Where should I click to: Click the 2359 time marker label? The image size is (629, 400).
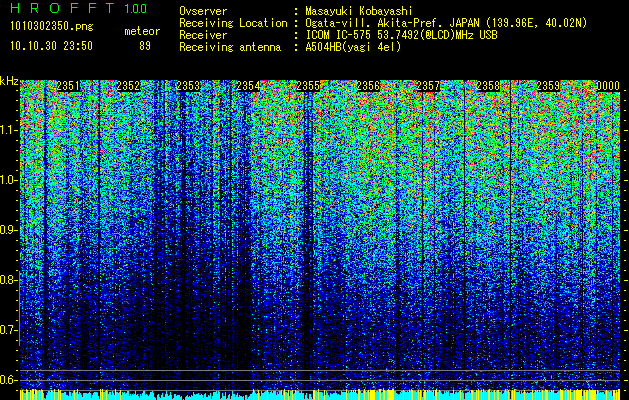[548, 86]
